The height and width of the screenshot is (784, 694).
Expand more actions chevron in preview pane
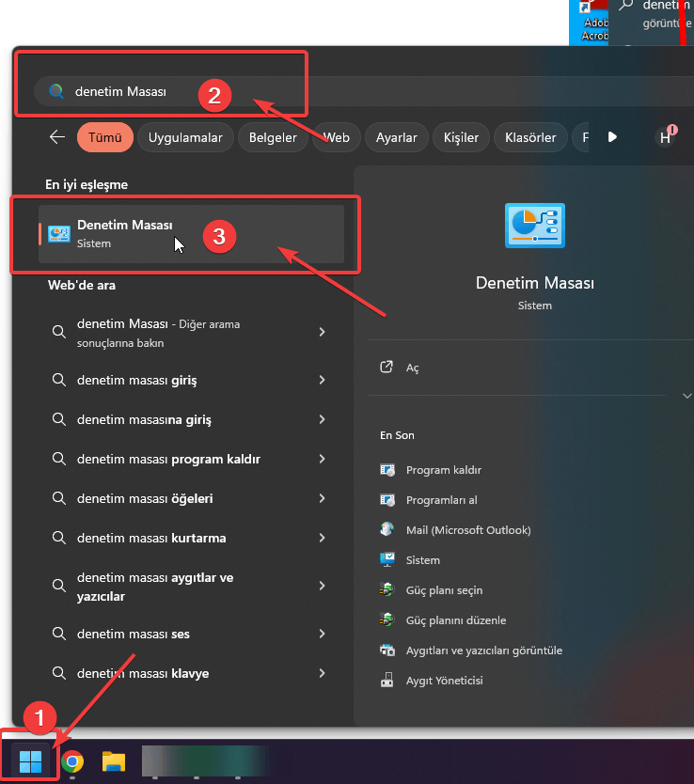point(686,397)
